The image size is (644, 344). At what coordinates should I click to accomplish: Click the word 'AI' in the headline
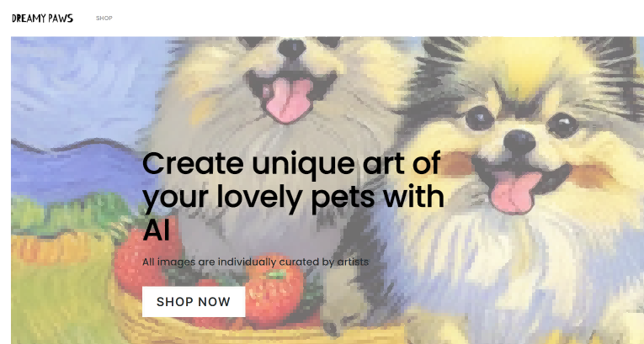(x=156, y=230)
